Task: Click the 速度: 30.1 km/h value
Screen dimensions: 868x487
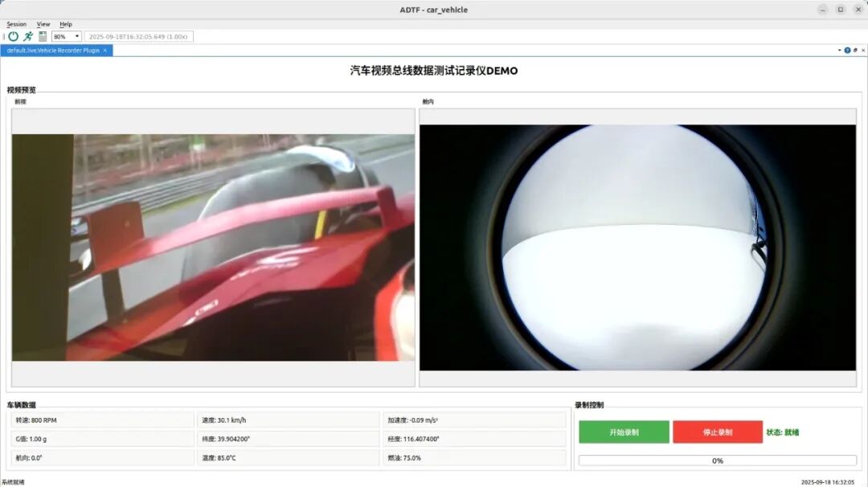Action: [x=288, y=420]
